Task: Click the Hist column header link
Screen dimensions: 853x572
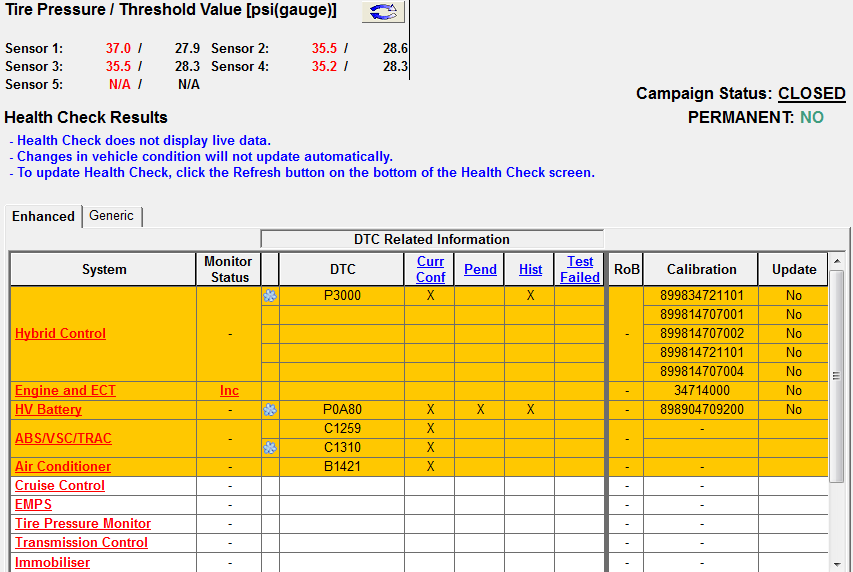Action: click(x=530, y=269)
